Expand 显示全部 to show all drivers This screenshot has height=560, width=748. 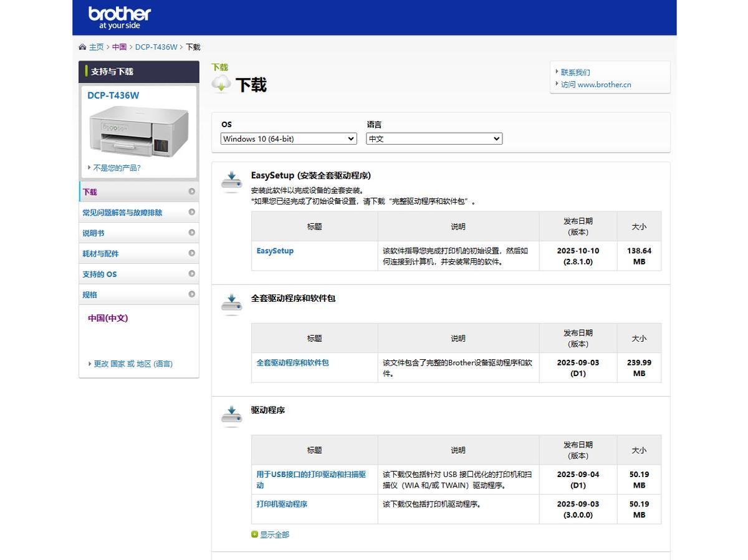click(274, 534)
